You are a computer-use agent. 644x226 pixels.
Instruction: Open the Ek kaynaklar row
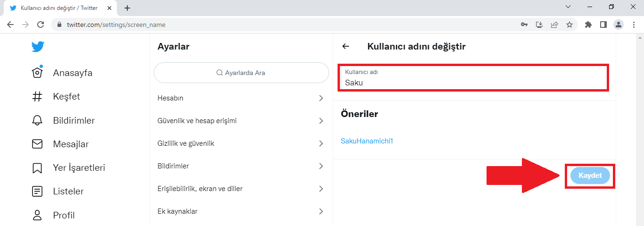coord(241,211)
